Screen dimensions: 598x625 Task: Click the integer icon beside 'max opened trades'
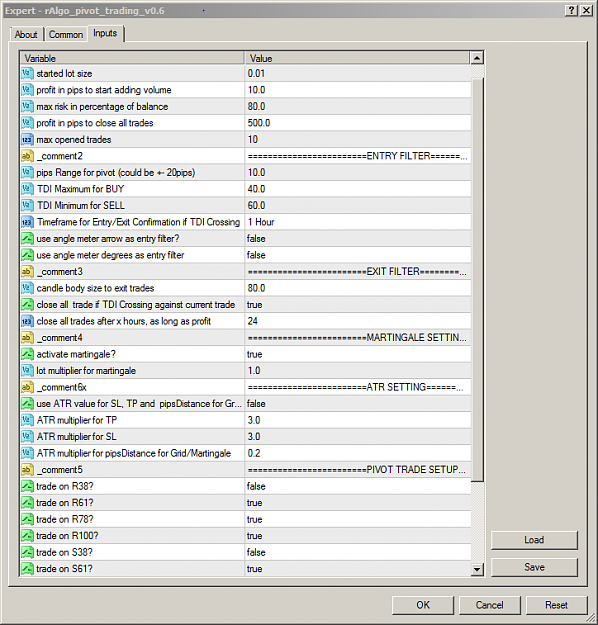(27, 140)
